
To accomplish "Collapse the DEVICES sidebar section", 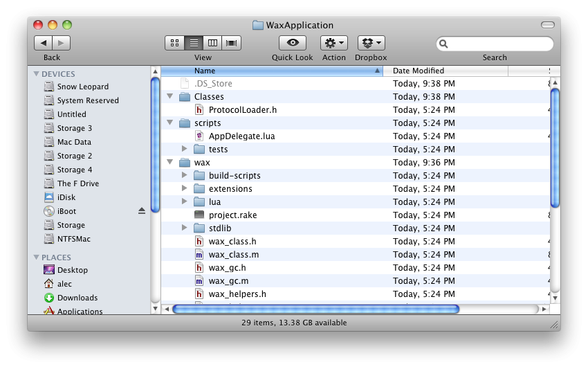I will point(37,74).
